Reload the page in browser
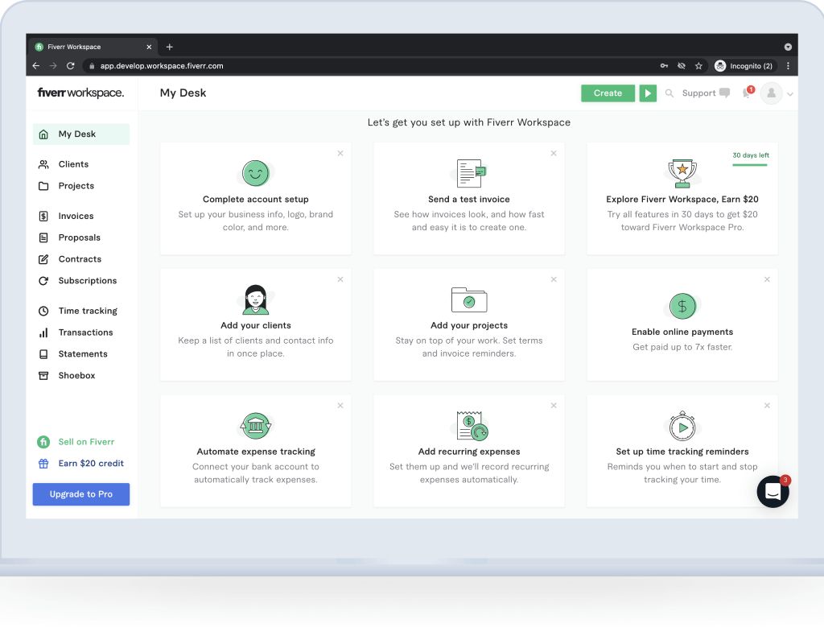Screen dimensions: 824x644 71,66
